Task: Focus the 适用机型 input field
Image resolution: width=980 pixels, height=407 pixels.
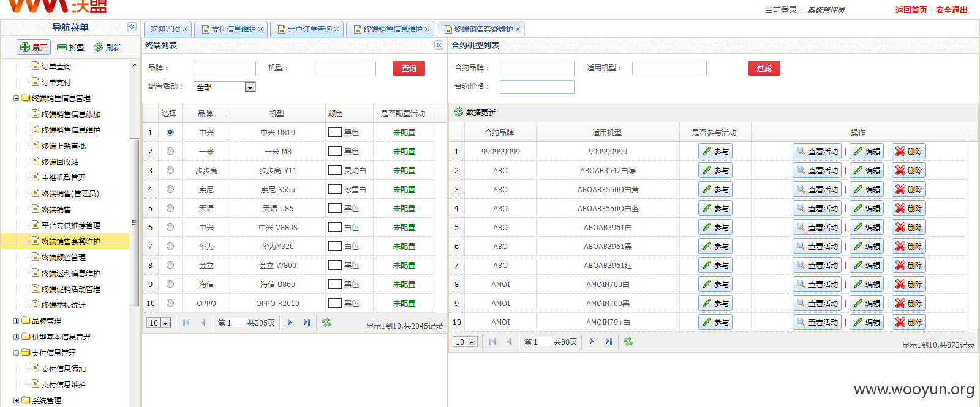Action: 669,69
